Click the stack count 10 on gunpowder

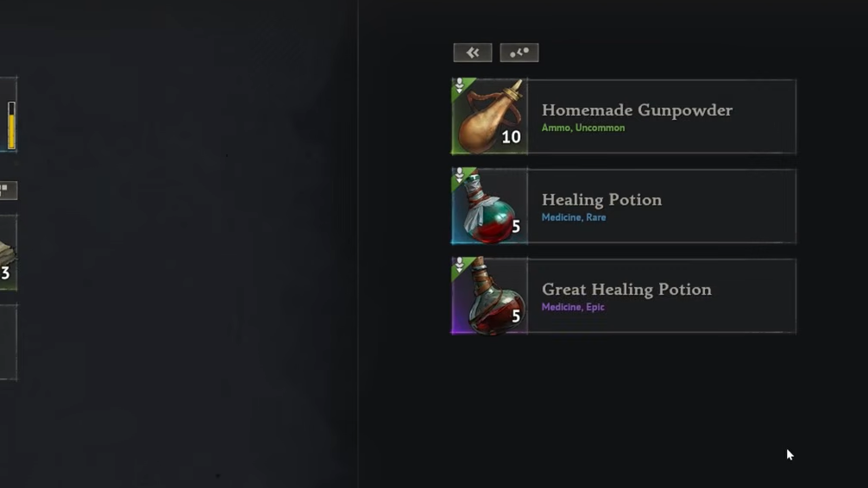(x=511, y=137)
